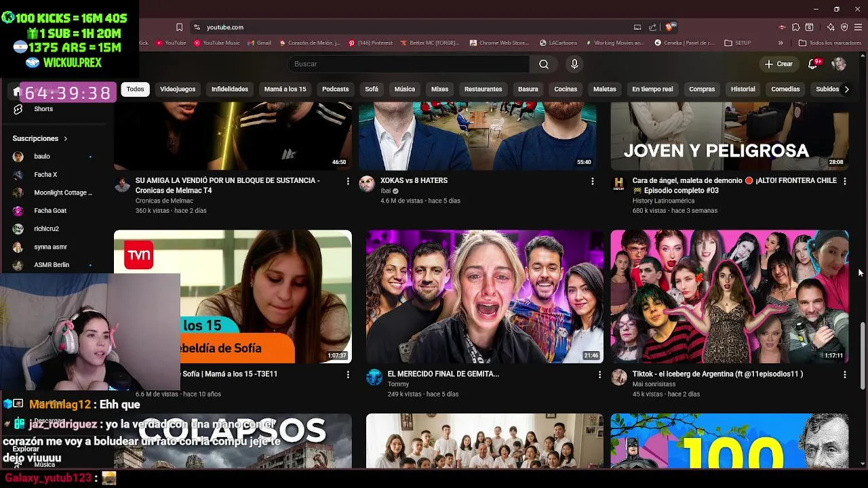Select the Videojuegos filter chip
868x488 pixels.
coord(178,89)
